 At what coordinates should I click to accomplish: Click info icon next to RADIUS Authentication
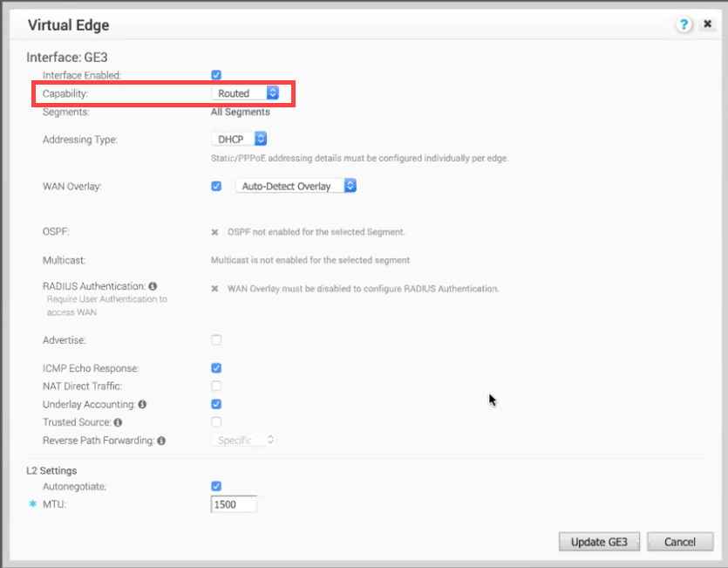[x=153, y=286]
